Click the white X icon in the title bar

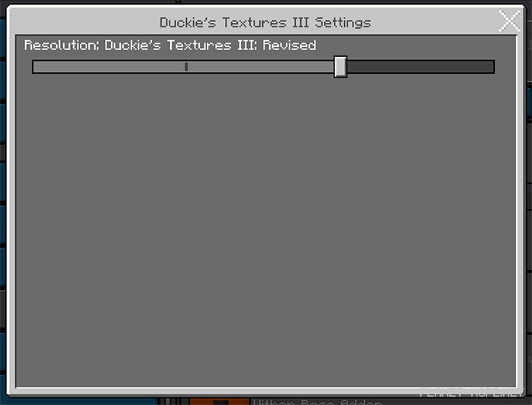(x=510, y=21)
